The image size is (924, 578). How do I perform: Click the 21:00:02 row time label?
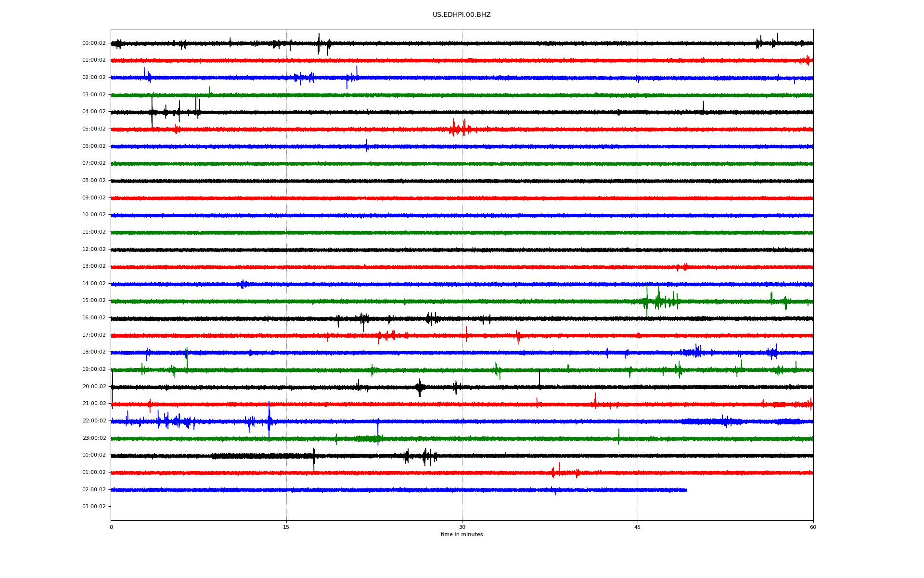click(94, 404)
